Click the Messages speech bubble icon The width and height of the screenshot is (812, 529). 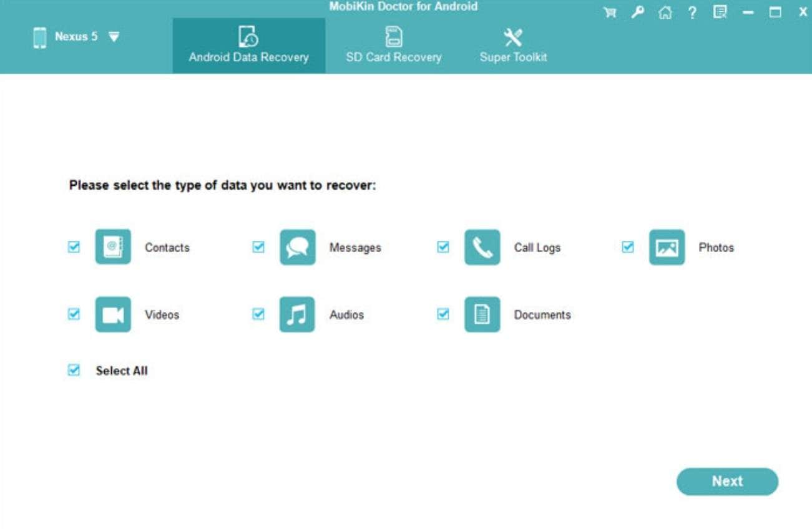(x=298, y=247)
